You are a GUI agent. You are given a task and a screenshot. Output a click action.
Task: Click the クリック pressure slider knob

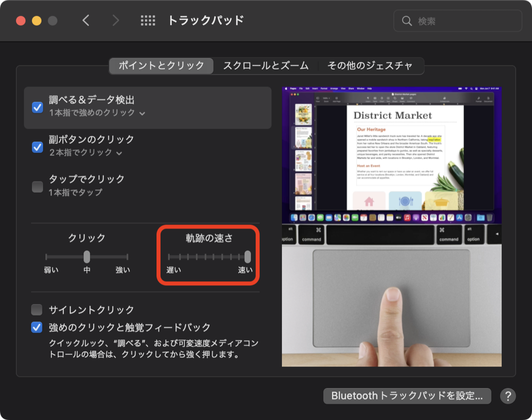[x=87, y=257]
